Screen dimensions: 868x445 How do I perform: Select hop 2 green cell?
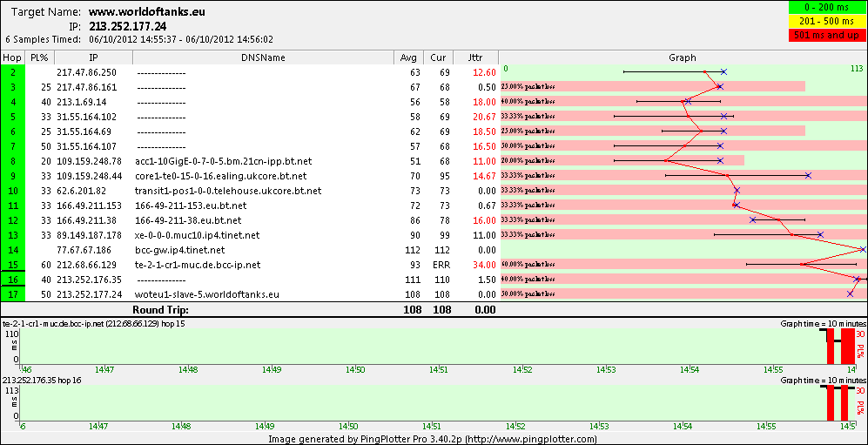click(x=11, y=72)
